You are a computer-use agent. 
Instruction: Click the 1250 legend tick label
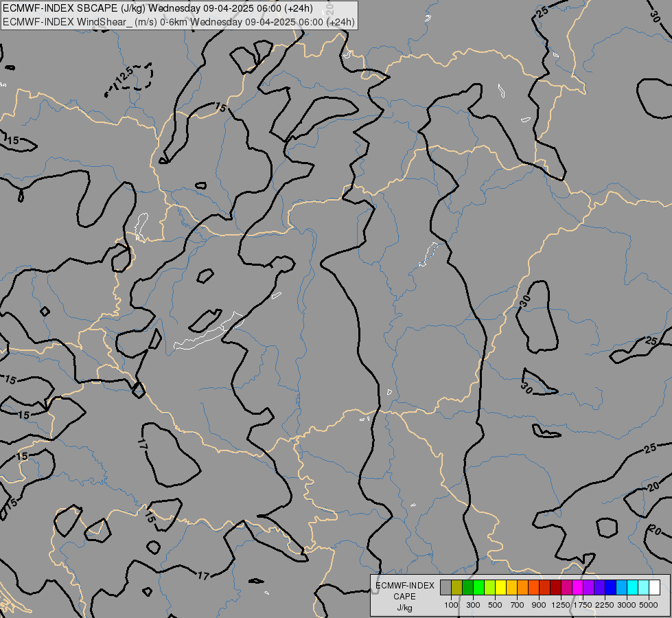[x=561, y=605]
